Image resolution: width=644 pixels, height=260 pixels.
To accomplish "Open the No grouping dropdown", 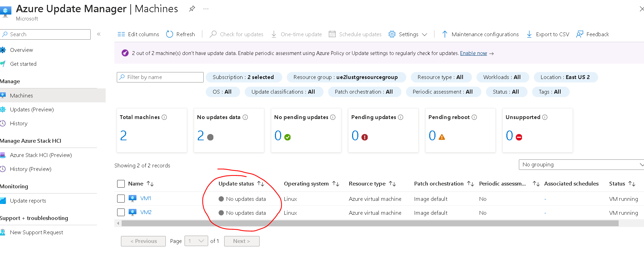I will pos(581,165).
